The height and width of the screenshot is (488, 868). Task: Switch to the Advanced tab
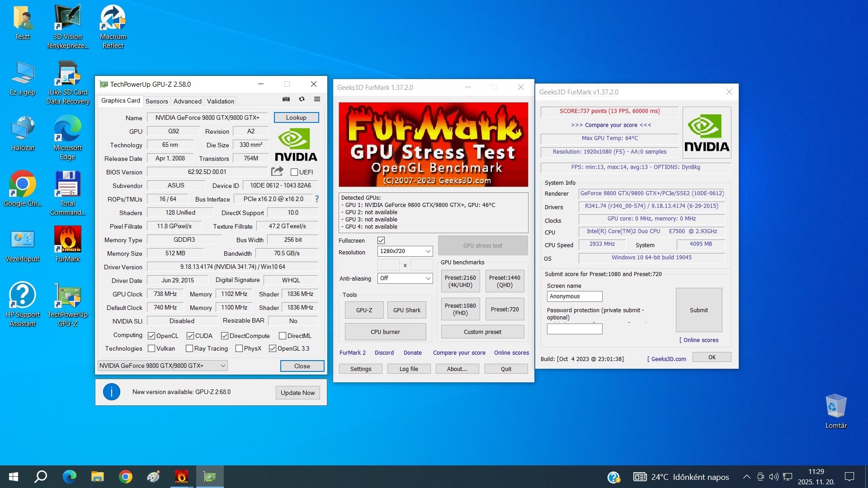[187, 101]
